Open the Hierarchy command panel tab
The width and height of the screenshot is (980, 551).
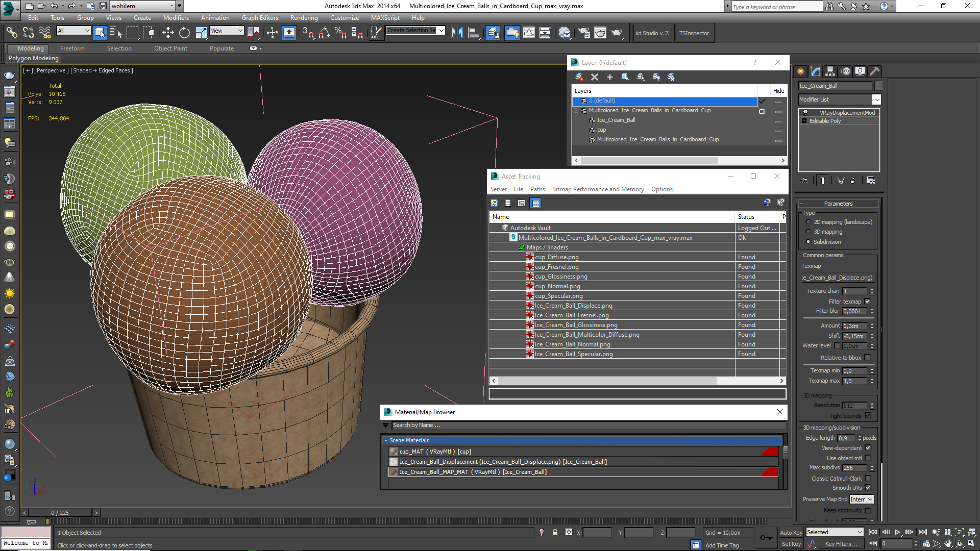click(x=830, y=71)
